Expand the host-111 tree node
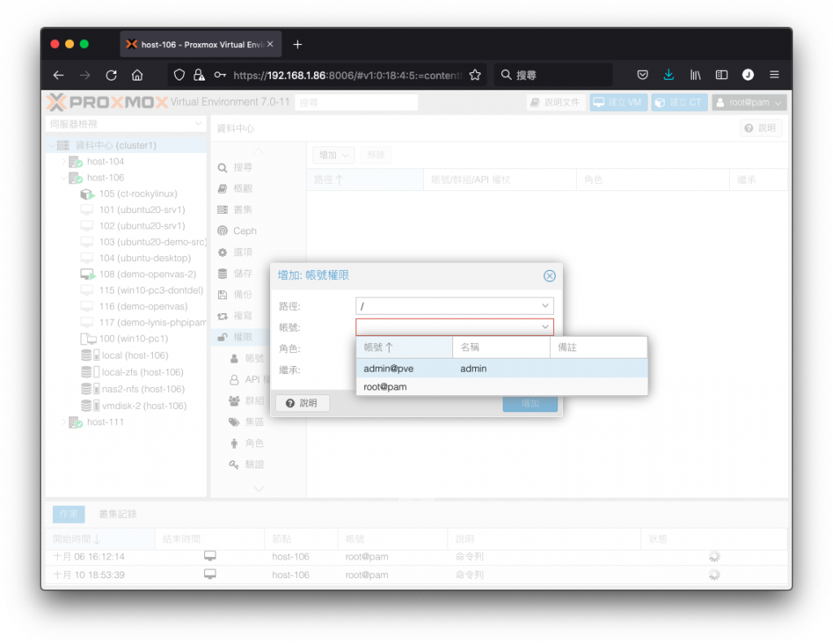 tap(63, 422)
